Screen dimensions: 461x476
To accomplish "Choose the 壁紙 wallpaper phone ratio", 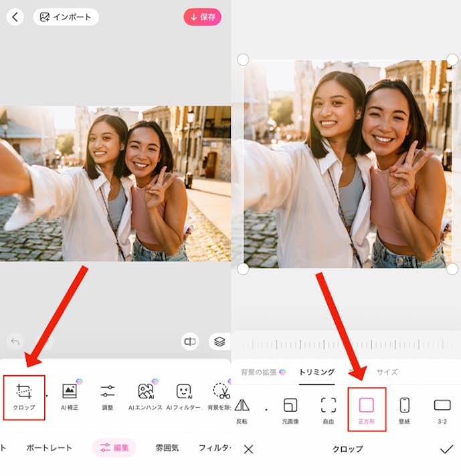I will pos(405,410).
